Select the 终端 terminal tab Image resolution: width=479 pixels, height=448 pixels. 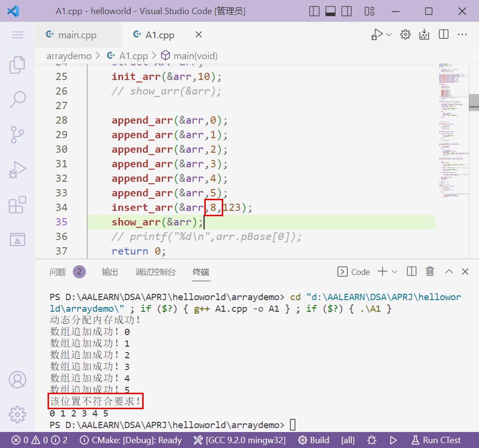(x=201, y=272)
